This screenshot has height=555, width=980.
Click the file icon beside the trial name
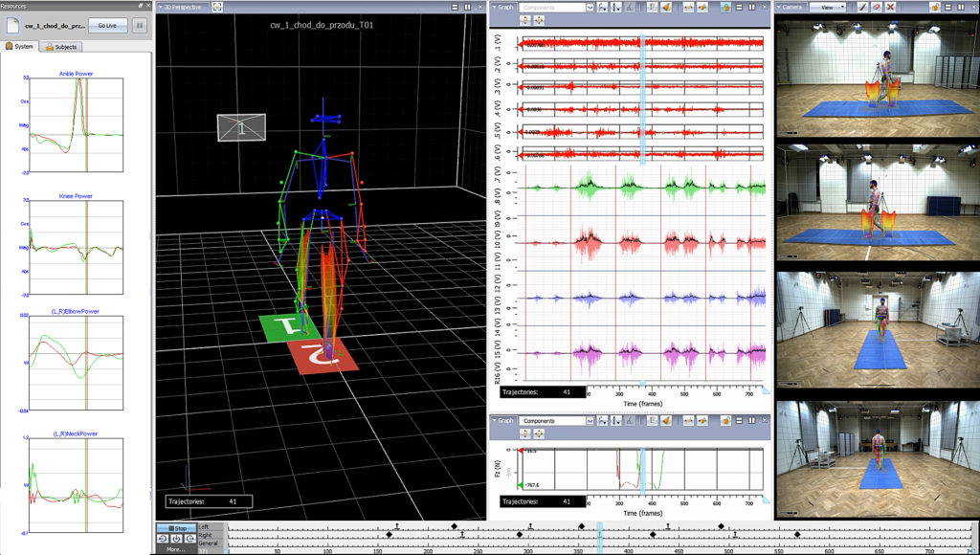click(12, 26)
